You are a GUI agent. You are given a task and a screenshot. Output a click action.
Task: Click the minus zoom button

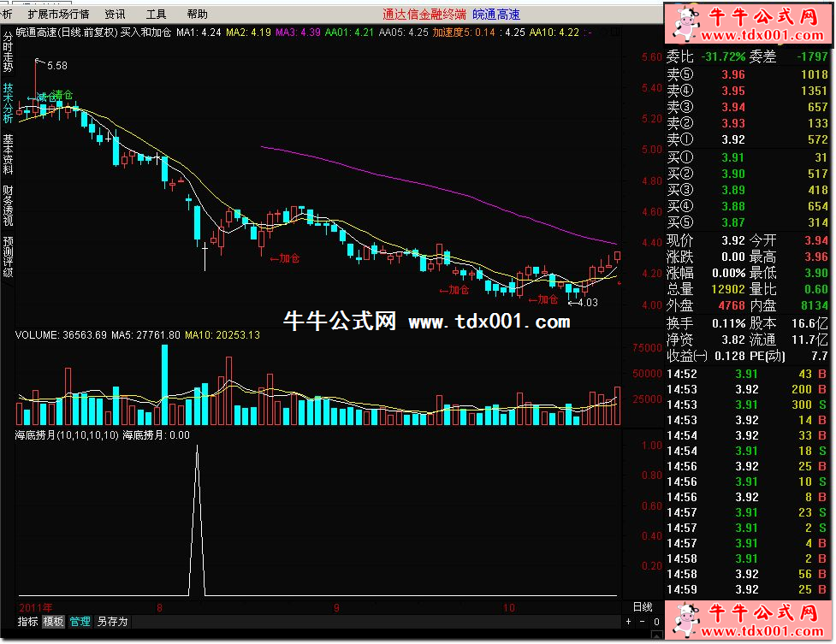click(x=642, y=622)
